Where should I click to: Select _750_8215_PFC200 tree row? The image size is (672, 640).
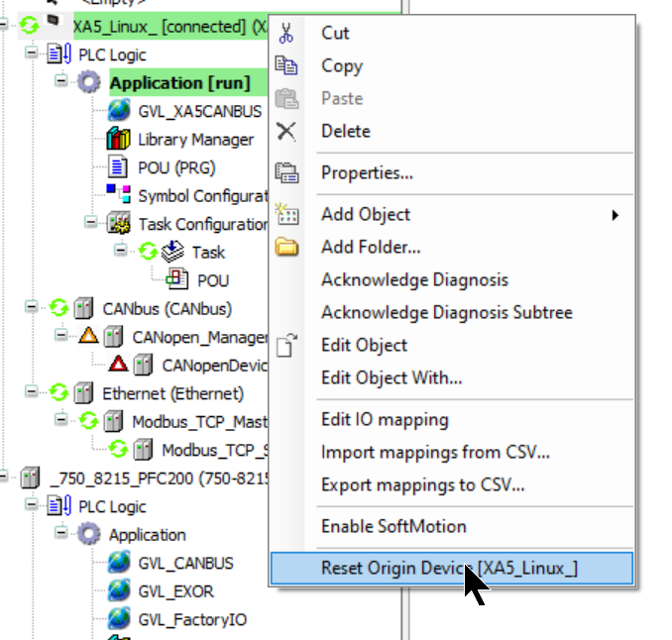(159, 479)
